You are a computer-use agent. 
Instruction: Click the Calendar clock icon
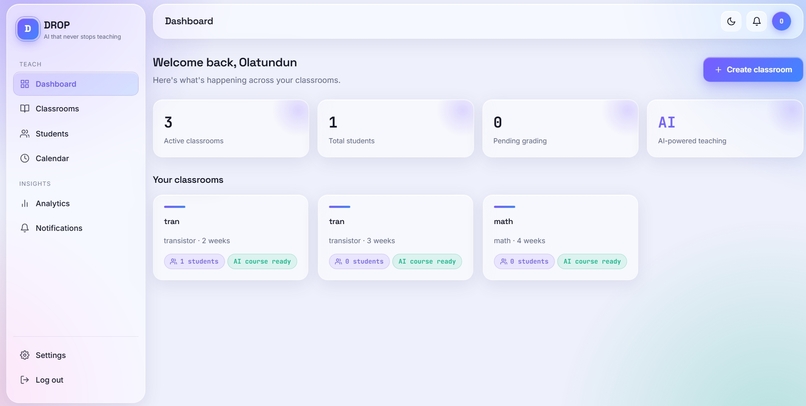(24, 158)
